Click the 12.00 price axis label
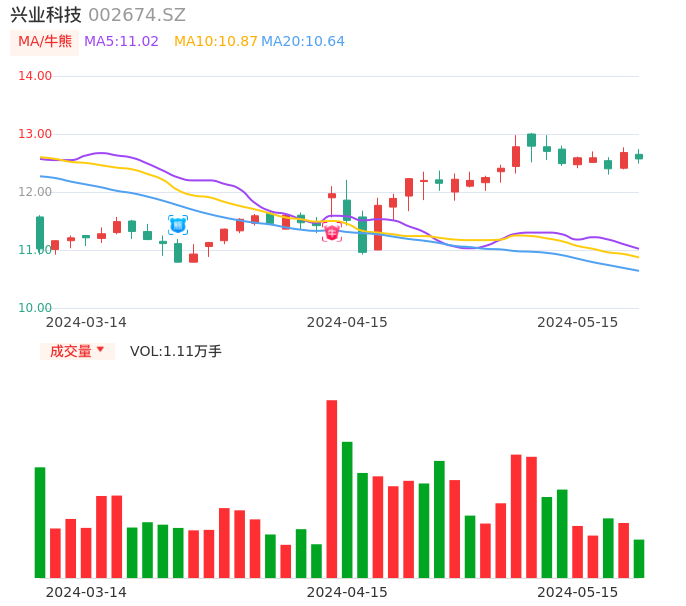686x606 pixels. pyautogui.click(x=35, y=192)
